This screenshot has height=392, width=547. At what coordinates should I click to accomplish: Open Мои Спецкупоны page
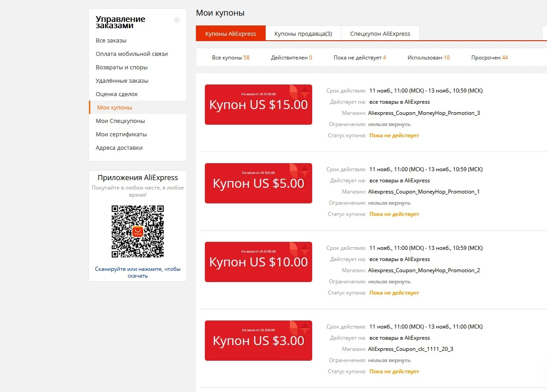(x=120, y=121)
